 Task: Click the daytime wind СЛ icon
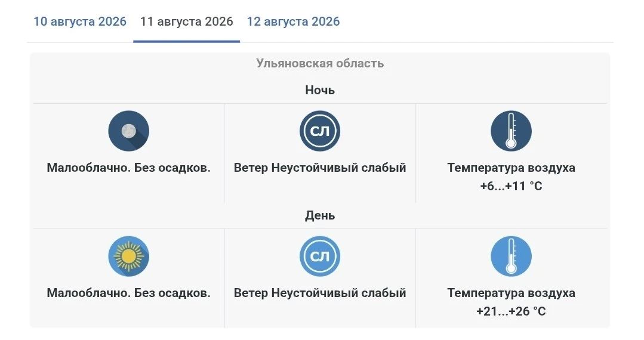point(320,256)
